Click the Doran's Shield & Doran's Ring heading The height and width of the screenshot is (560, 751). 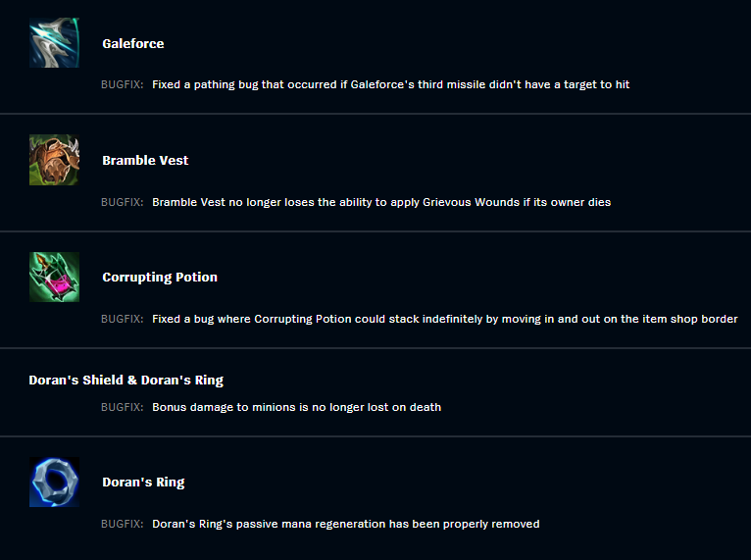(125, 380)
